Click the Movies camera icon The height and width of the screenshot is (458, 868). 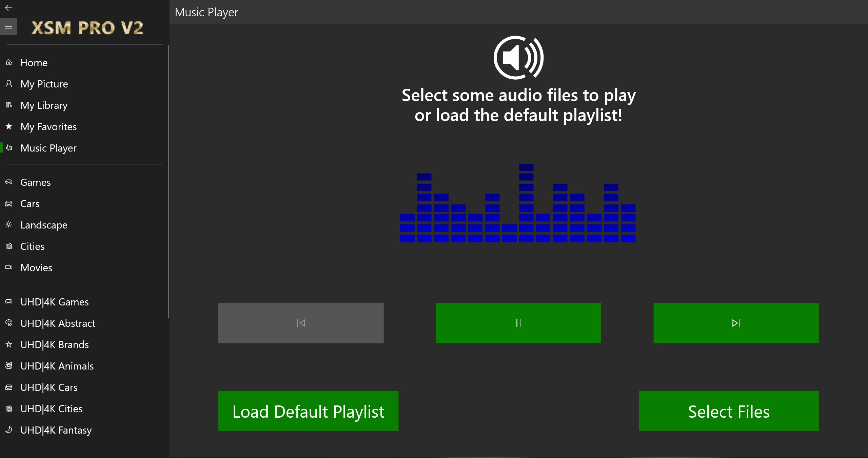(x=9, y=267)
